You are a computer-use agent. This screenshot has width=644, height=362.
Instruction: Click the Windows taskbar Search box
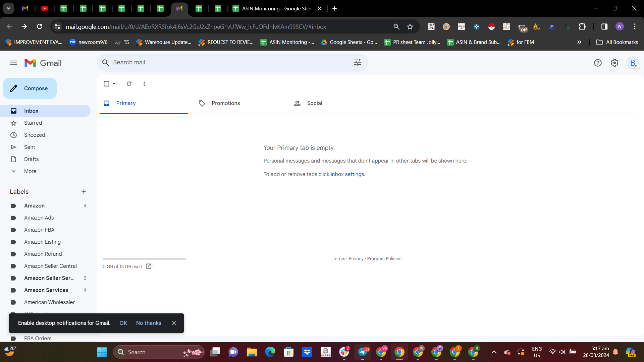158,352
